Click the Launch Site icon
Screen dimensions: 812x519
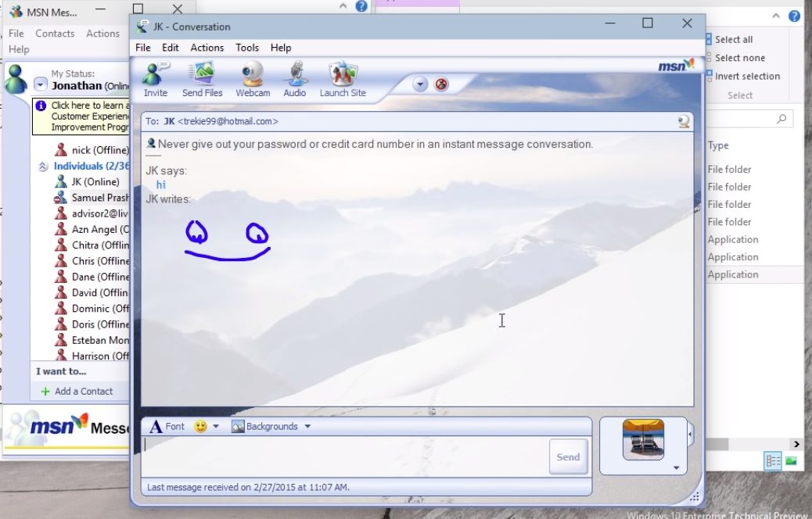coord(343,78)
